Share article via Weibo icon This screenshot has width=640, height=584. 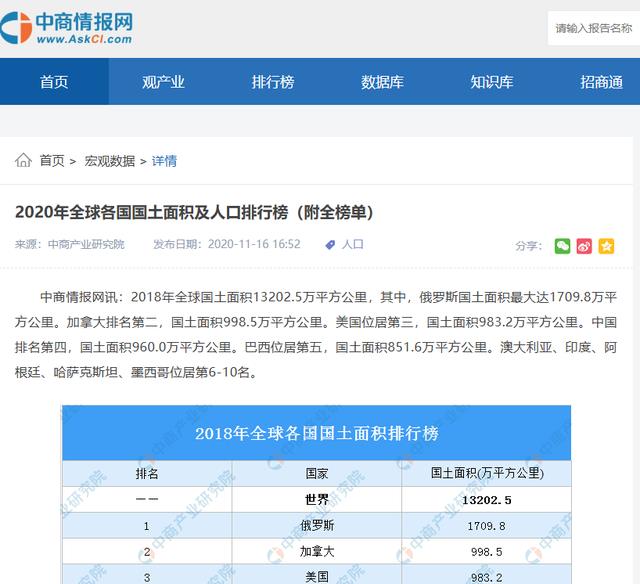pyautogui.click(x=584, y=246)
